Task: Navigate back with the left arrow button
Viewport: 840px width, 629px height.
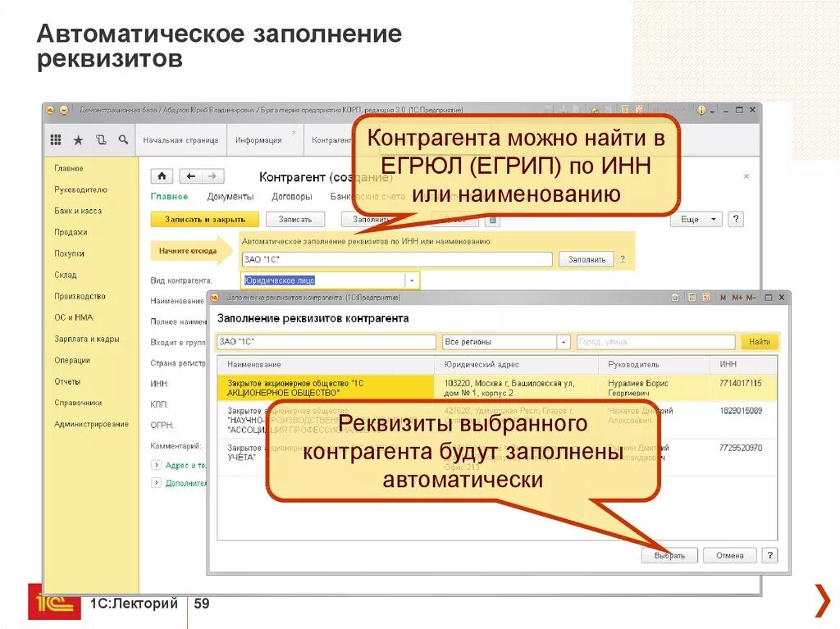Action: click(191, 175)
